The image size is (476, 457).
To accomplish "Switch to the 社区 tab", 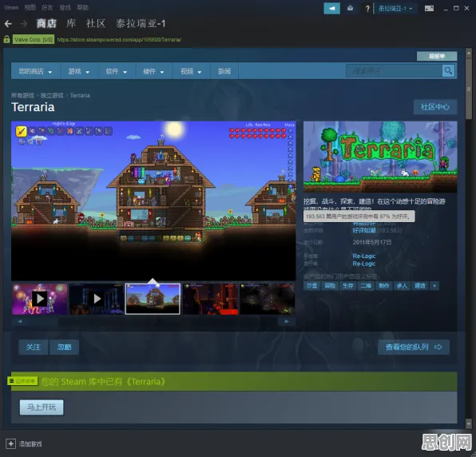I will [x=96, y=23].
